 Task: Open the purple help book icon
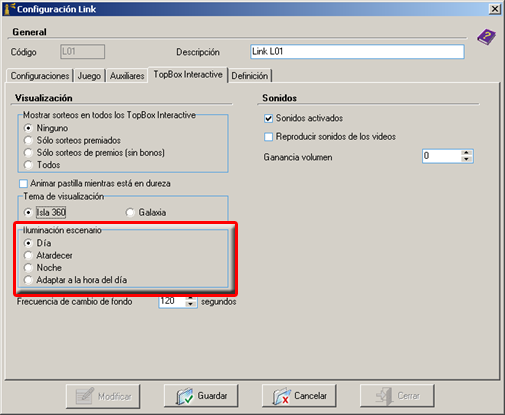[x=486, y=37]
